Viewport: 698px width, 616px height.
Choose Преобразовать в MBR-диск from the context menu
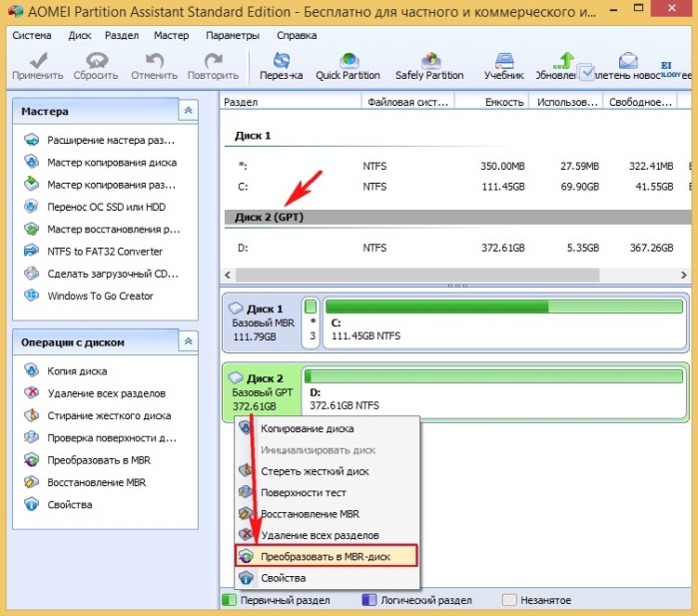pos(326,556)
